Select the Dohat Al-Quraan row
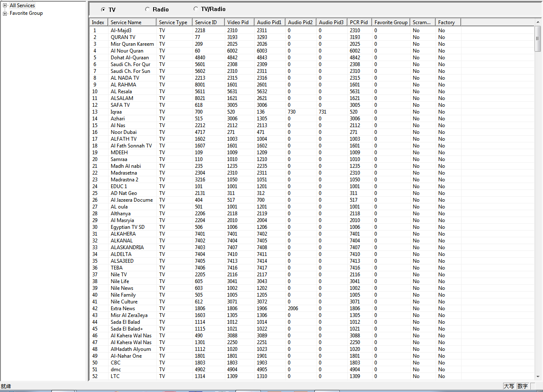Screen dimensions: 543x392 275,58
